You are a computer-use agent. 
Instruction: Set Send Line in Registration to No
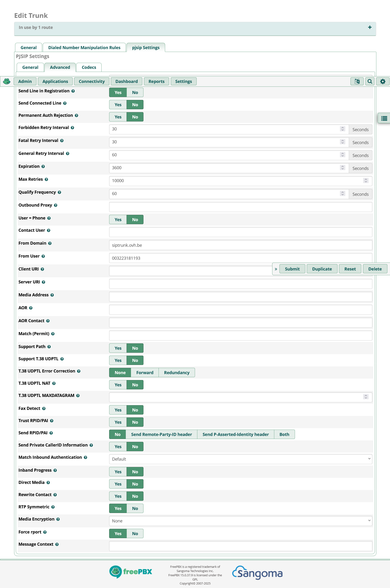(135, 92)
